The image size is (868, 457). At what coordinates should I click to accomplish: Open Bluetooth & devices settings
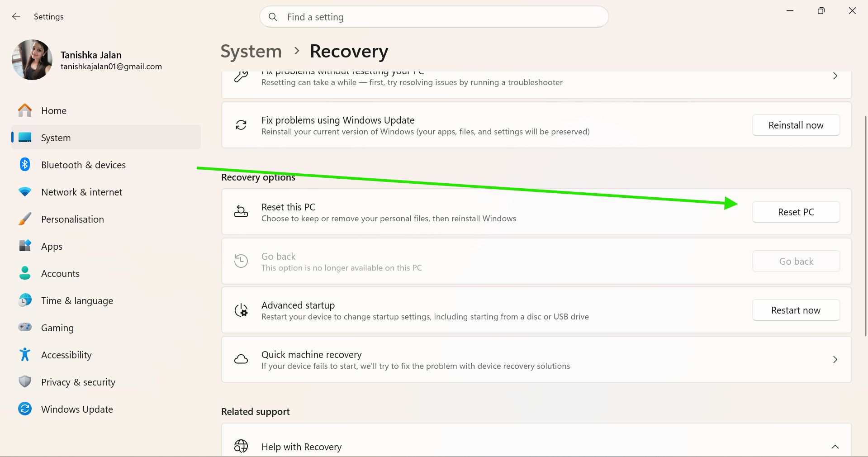[106, 165]
